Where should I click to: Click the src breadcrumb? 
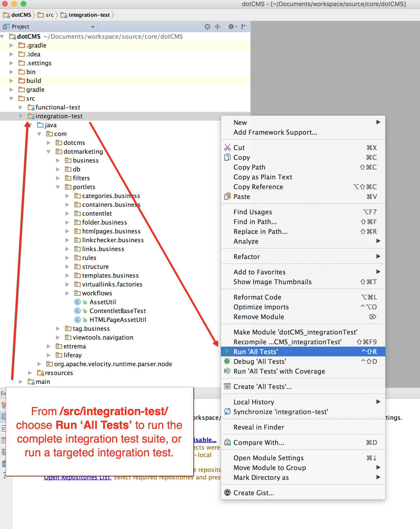46,15
